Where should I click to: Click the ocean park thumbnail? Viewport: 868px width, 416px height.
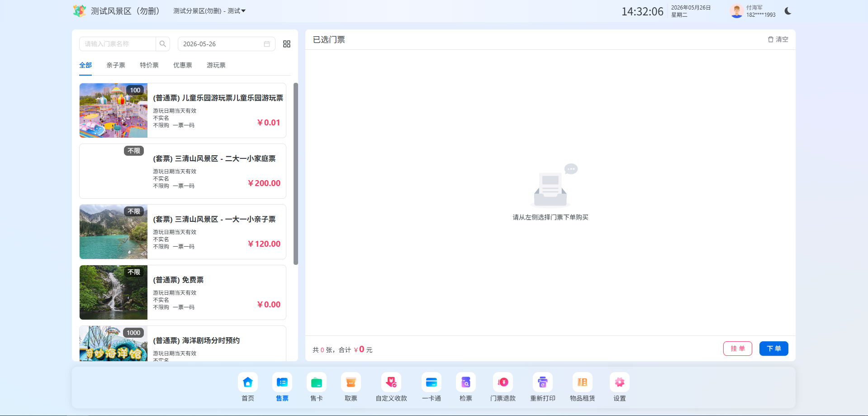click(114, 344)
